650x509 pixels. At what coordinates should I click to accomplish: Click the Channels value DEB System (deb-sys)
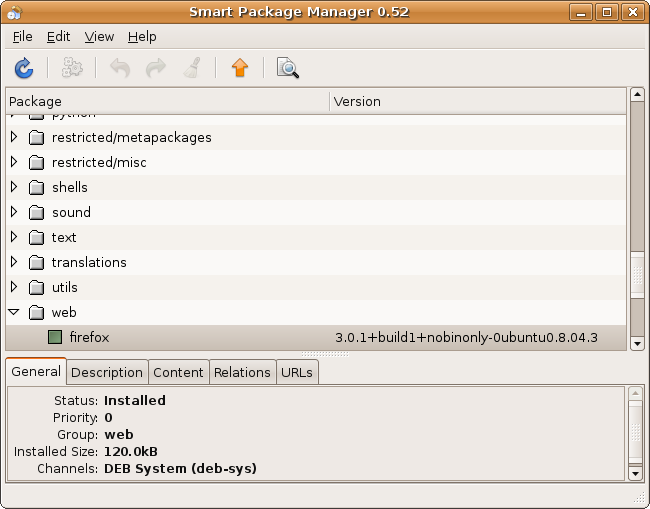click(x=180, y=469)
